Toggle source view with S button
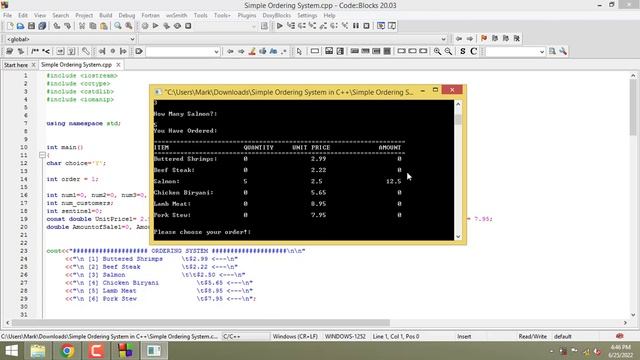 tap(462, 51)
